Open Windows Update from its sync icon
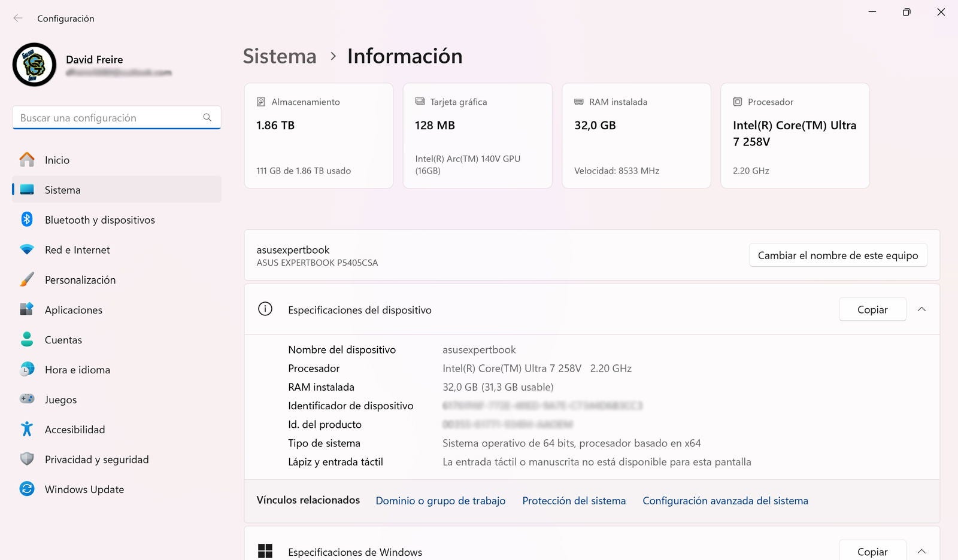 [27, 489]
